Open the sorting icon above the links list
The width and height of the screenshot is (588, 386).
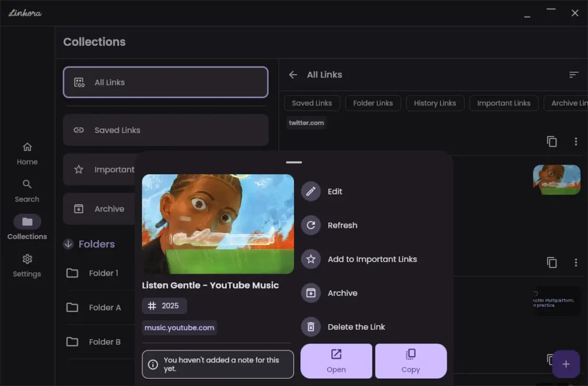pos(573,75)
